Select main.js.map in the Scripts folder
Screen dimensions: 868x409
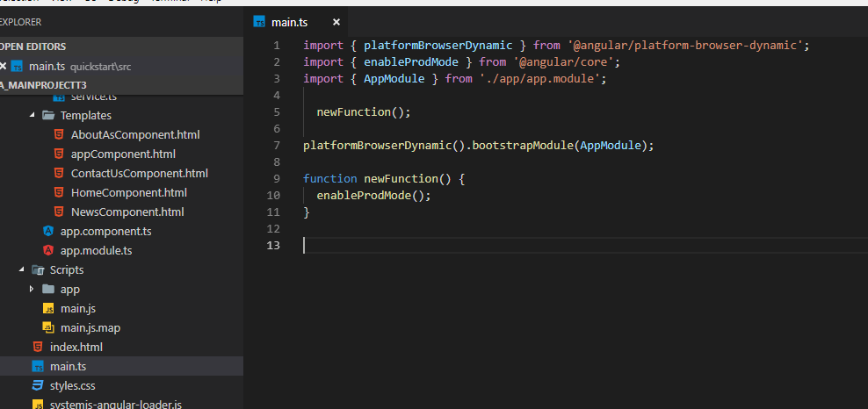[x=90, y=328]
